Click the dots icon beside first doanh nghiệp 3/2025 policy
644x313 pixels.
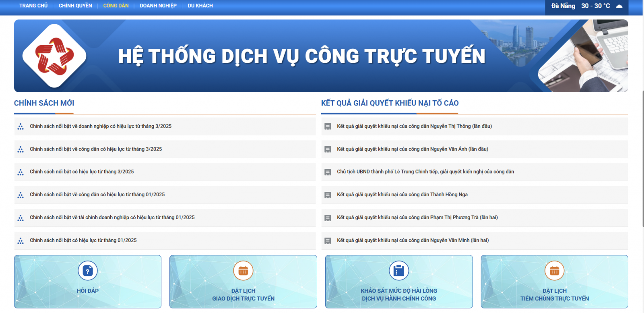(x=21, y=126)
